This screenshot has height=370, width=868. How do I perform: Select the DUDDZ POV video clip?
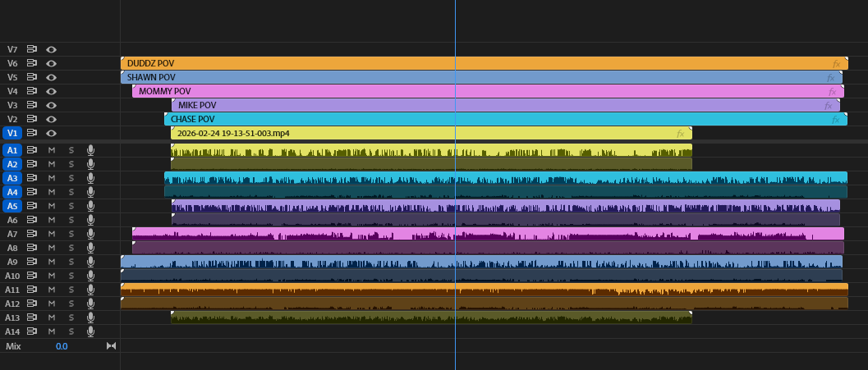[485, 64]
